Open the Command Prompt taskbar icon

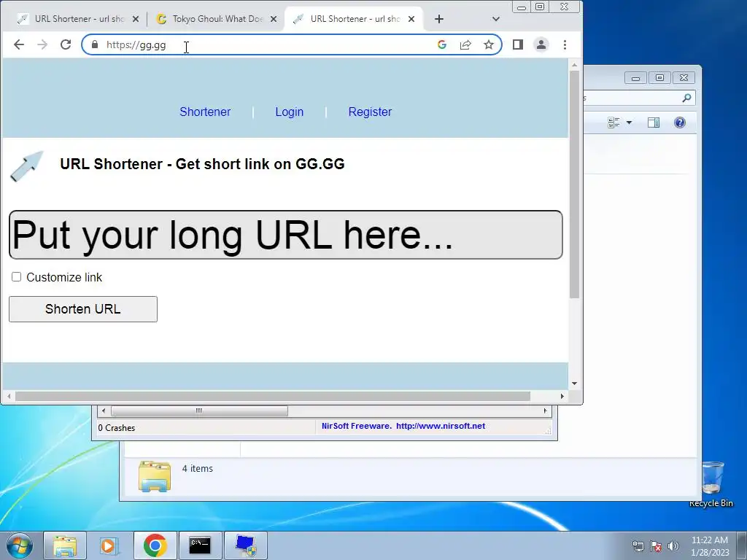tap(200, 545)
